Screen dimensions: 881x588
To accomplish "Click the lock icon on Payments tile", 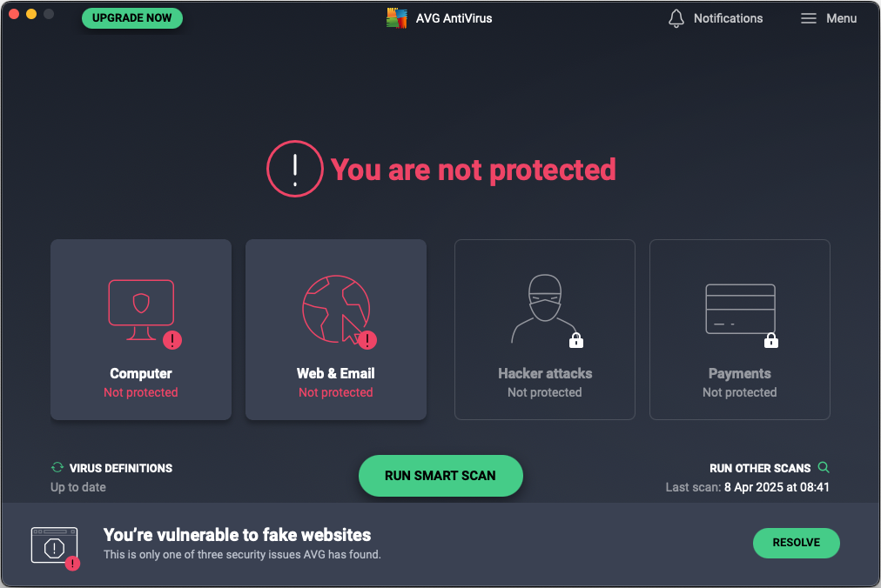I will (770, 340).
